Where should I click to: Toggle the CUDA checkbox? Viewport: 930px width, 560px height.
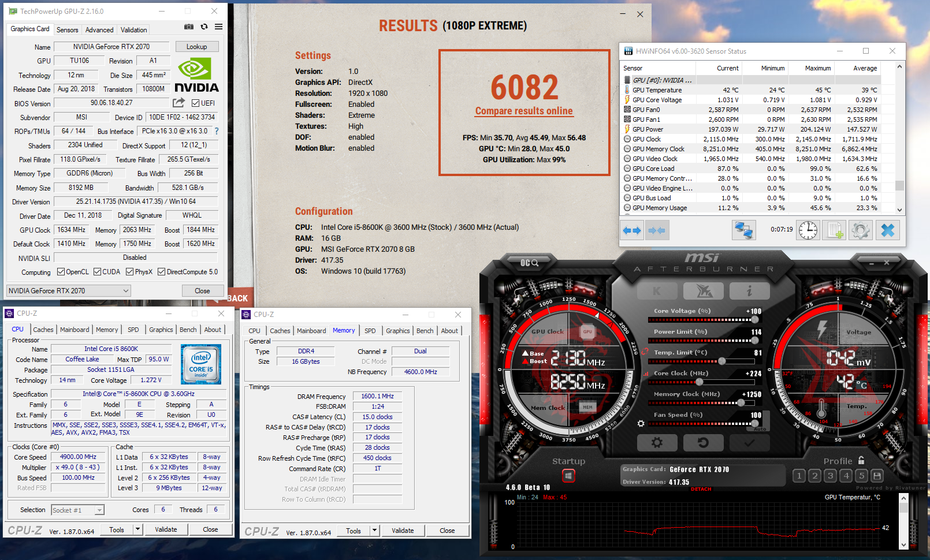tap(97, 272)
